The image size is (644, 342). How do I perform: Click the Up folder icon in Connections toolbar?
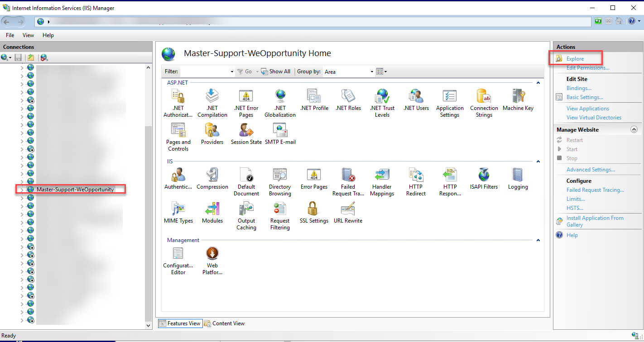click(x=30, y=57)
